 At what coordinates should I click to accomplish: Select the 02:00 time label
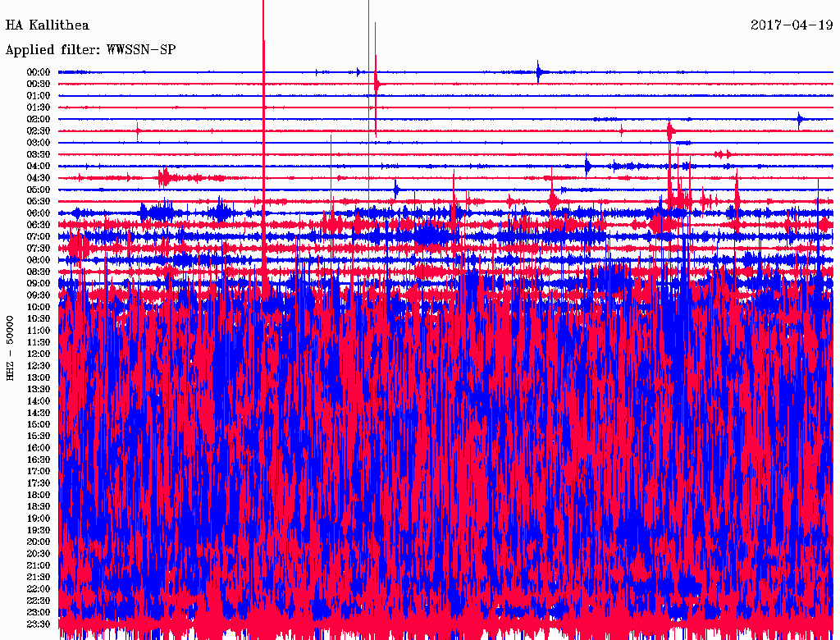pos(39,119)
